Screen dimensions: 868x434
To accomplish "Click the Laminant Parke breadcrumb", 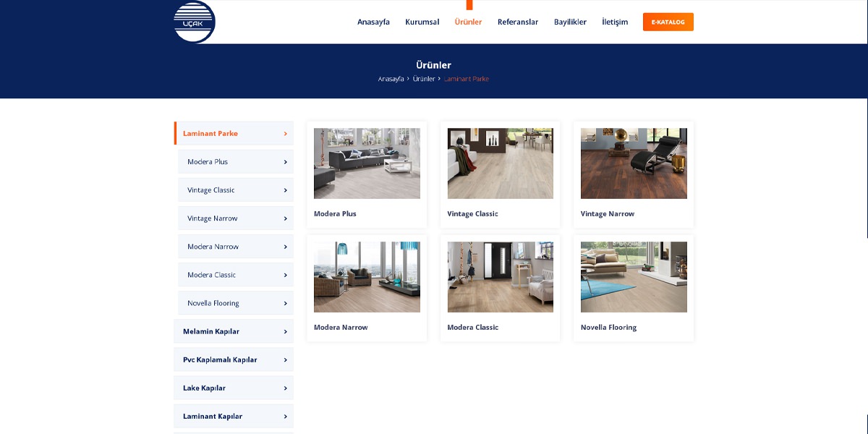I will pos(467,79).
